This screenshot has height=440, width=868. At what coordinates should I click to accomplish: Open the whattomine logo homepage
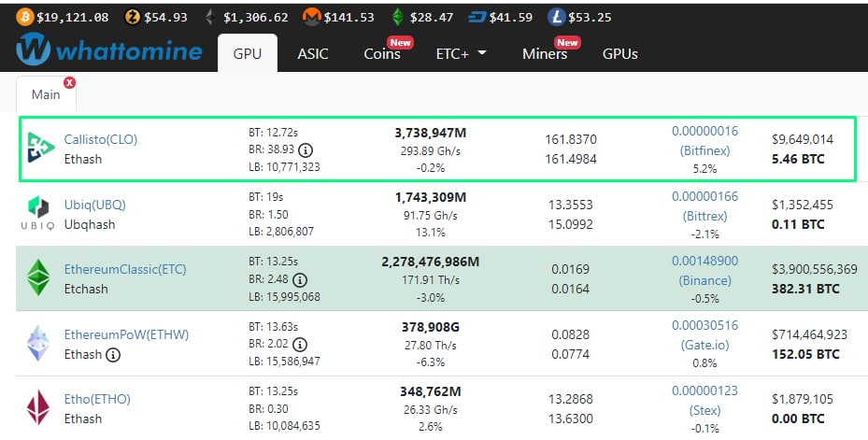109,50
